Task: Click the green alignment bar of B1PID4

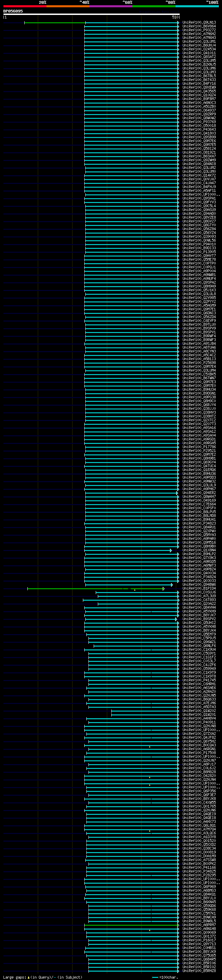Action: [96, 589]
